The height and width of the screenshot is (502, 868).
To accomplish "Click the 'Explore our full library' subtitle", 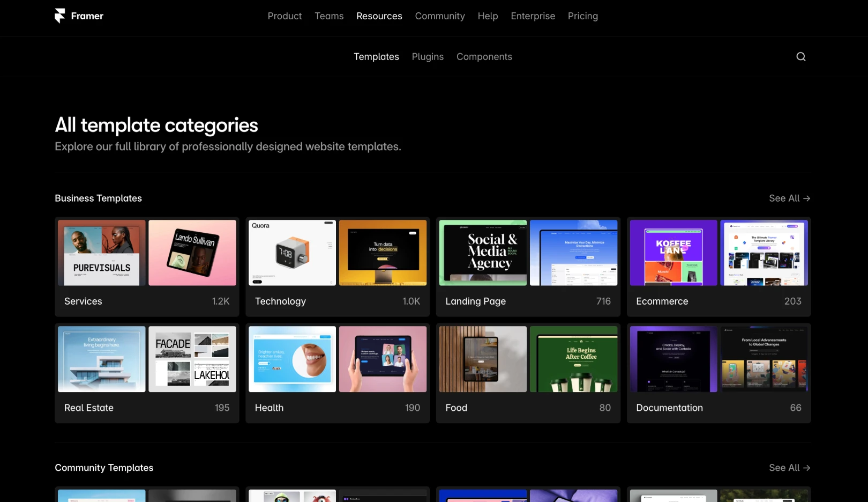I will (x=228, y=147).
